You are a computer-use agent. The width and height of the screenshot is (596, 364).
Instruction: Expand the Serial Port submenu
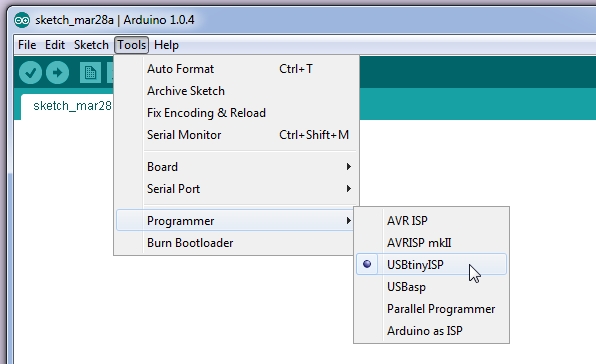[x=236, y=189]
